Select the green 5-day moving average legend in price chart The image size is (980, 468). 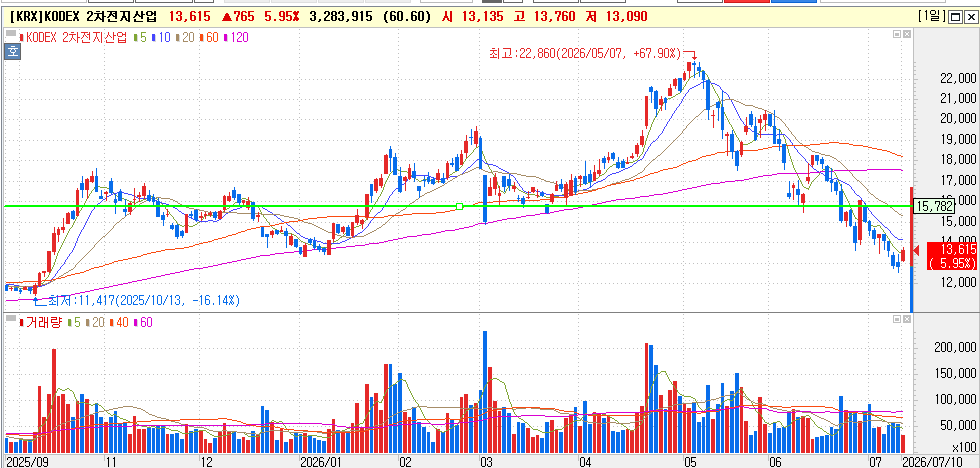[x=141, y=37]
